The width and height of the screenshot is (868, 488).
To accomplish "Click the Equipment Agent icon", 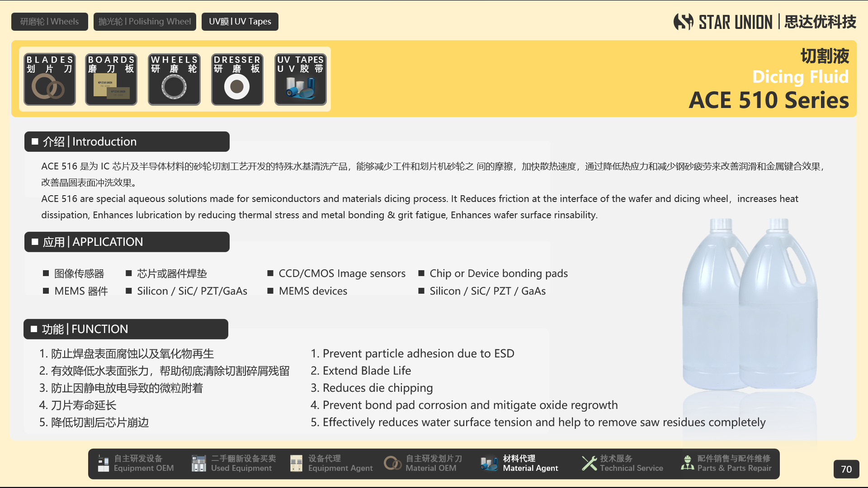I will 296,464.
